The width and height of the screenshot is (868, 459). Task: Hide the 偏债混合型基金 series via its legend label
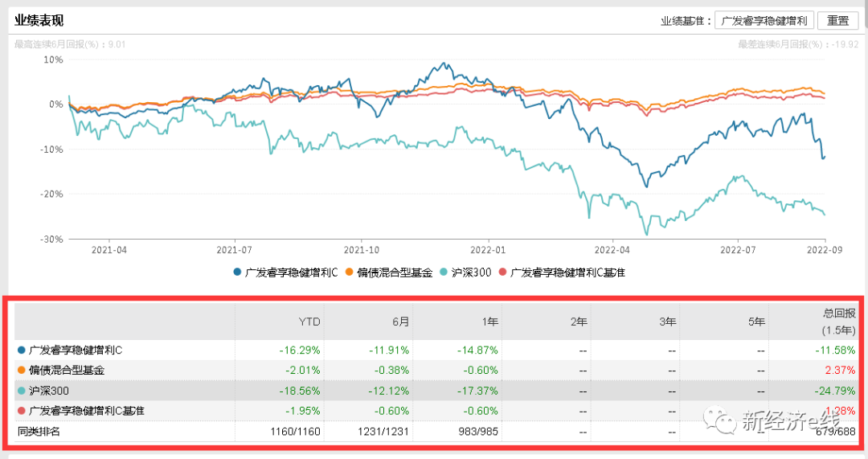(391, 273)
